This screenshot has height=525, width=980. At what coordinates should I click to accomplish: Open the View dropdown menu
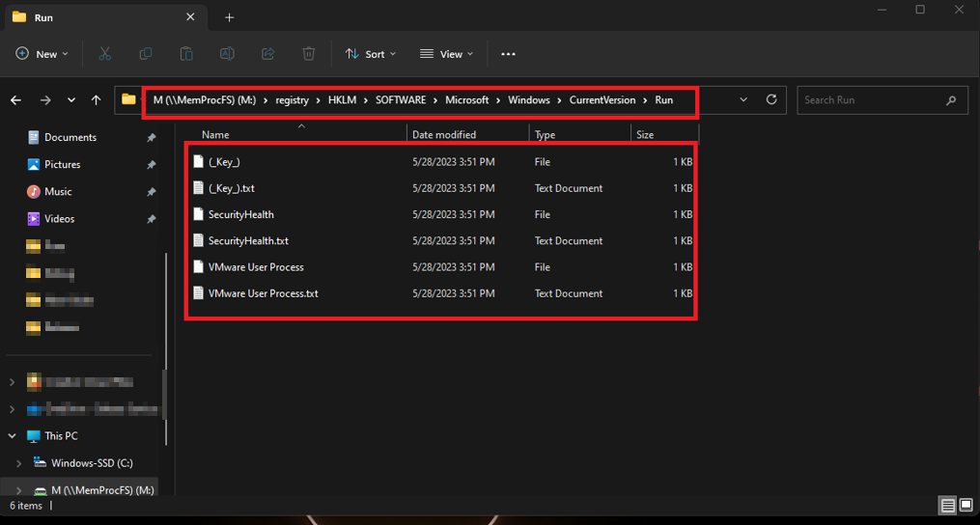[447, 54]
